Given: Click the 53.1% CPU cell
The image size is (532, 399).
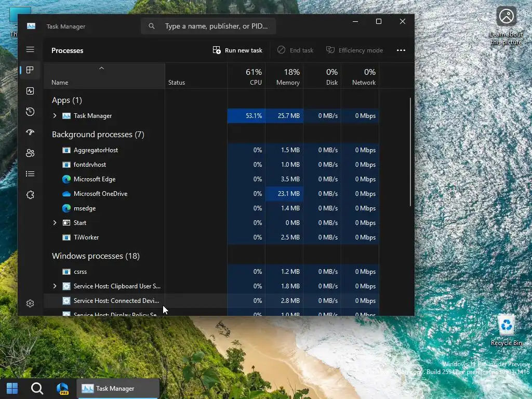Looking at the screenshot, I should (246, 116).
